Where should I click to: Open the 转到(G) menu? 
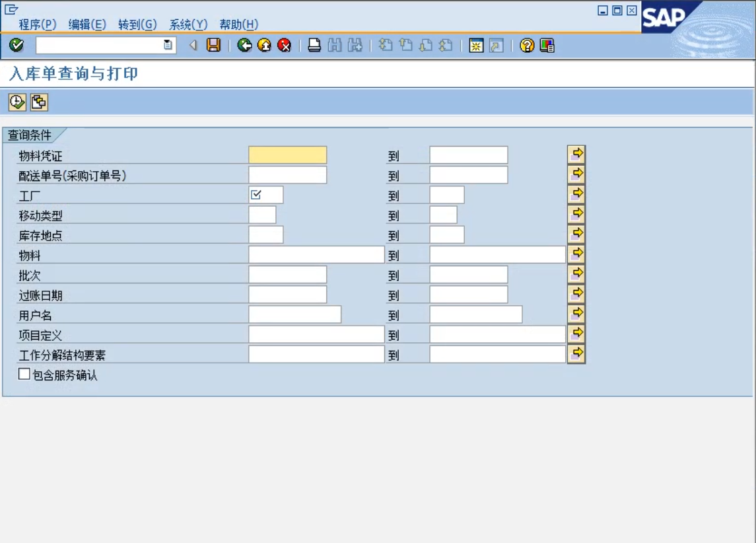tap(137, 24)
